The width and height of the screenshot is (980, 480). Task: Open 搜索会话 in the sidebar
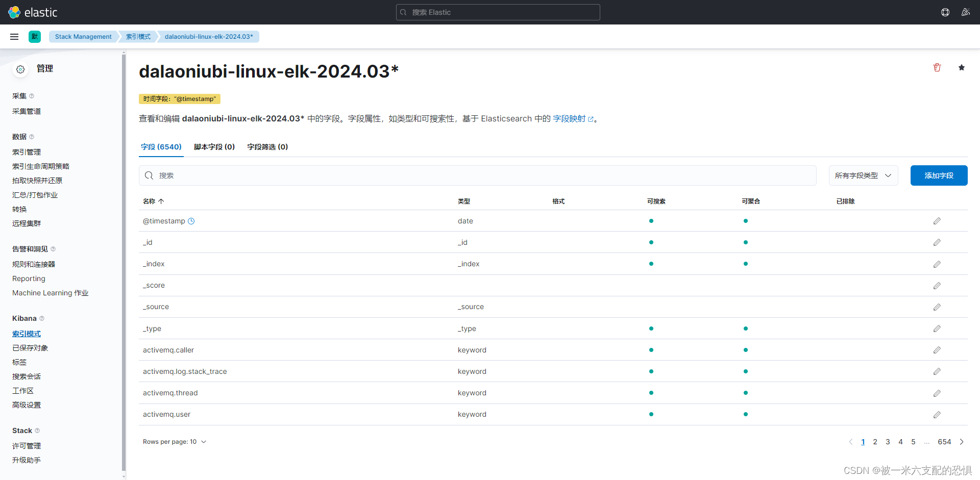point(27,376)
